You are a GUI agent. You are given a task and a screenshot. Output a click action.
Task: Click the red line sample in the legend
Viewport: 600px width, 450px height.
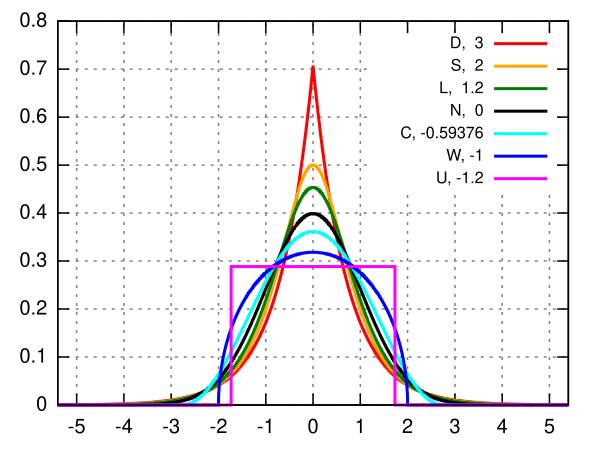tap(520, 44)
